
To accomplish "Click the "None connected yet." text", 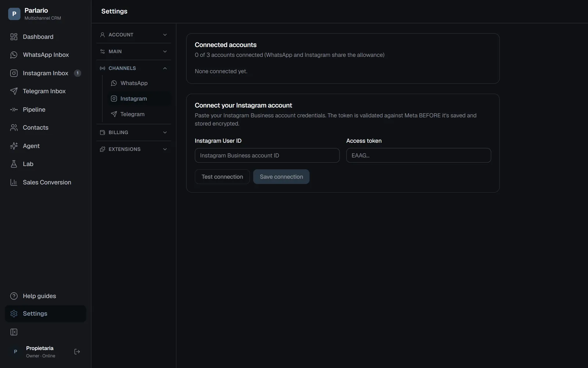I will (221, 71).
